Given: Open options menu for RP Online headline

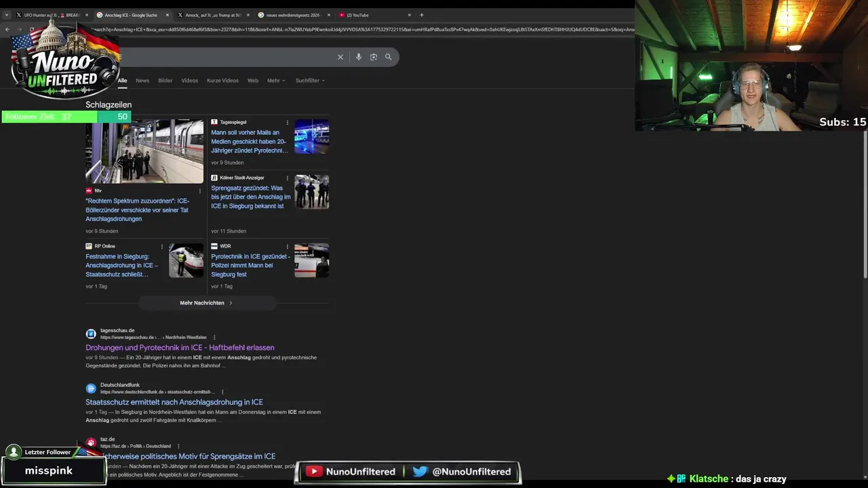Looking at the screenshot, I should (161, 246).
